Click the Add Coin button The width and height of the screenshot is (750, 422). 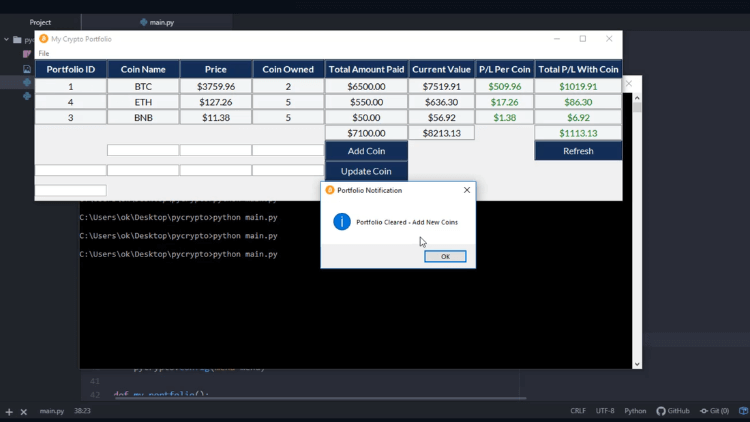(x=366, y=151)
